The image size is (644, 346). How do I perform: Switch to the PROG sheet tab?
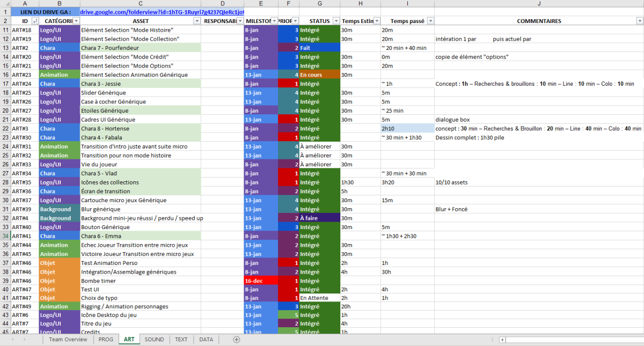pos(106,340)
